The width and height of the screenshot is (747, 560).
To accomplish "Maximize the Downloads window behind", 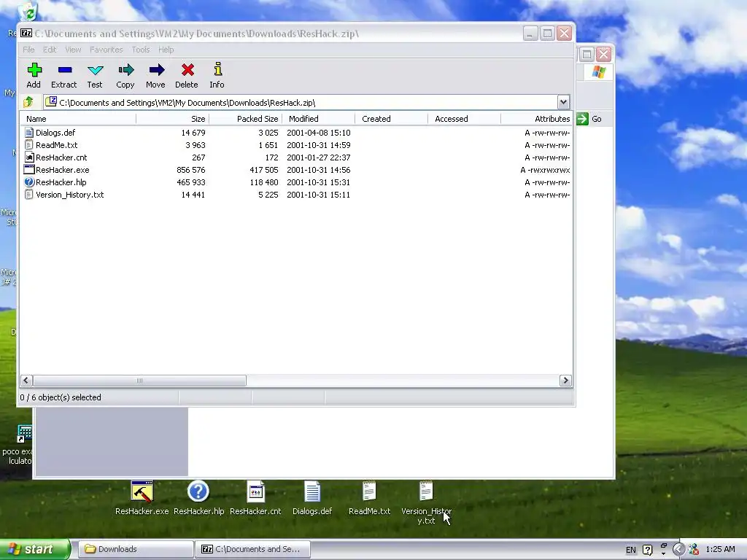I will point(587,54).
